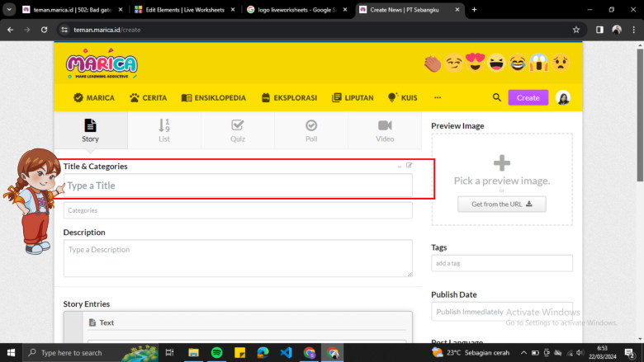Image resolution: width=644 pixels, height=362 pixels.
Task: Click the add a tag field
Action: [501, 263]
